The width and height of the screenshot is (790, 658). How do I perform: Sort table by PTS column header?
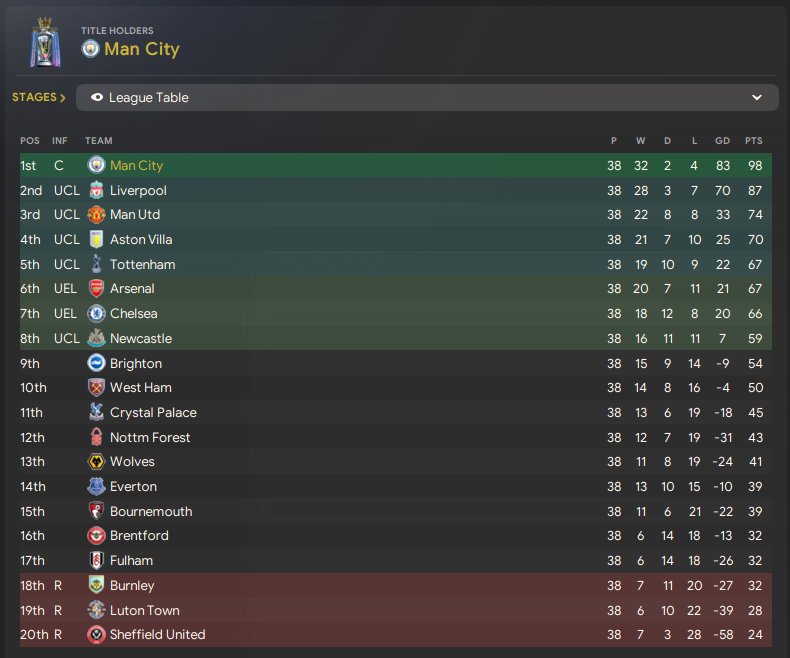(753, 141)
